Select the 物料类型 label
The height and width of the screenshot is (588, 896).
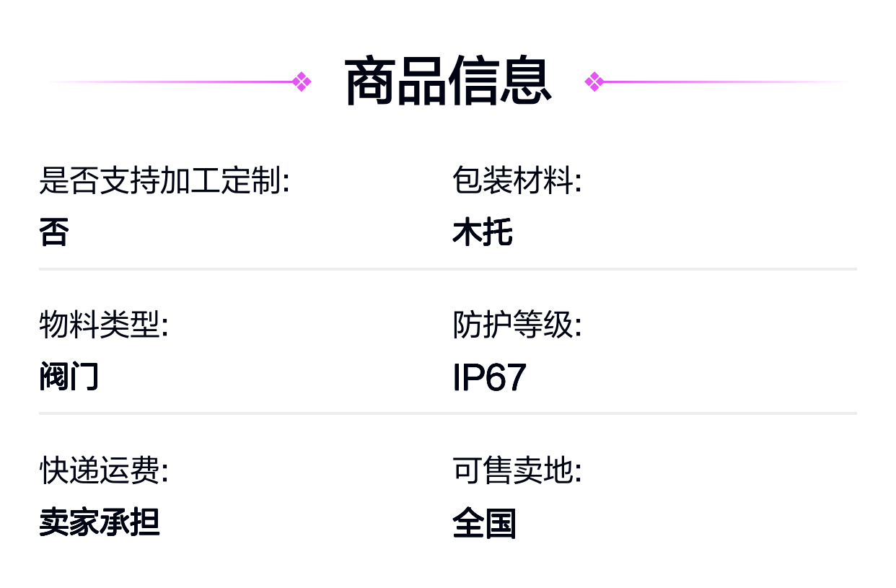(x=104, y=325)
